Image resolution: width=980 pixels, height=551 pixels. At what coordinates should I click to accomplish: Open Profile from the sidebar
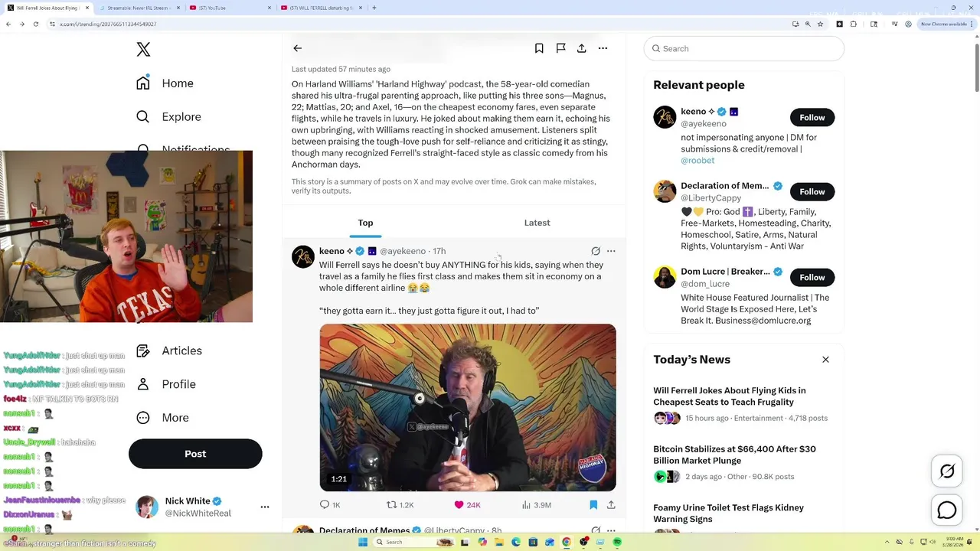coord(166,384)
